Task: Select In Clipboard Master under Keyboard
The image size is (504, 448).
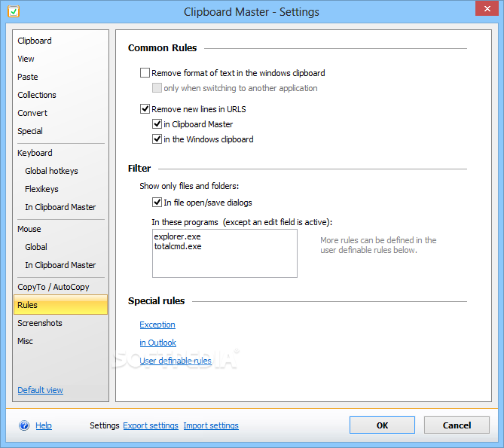Action: [60, 207]
